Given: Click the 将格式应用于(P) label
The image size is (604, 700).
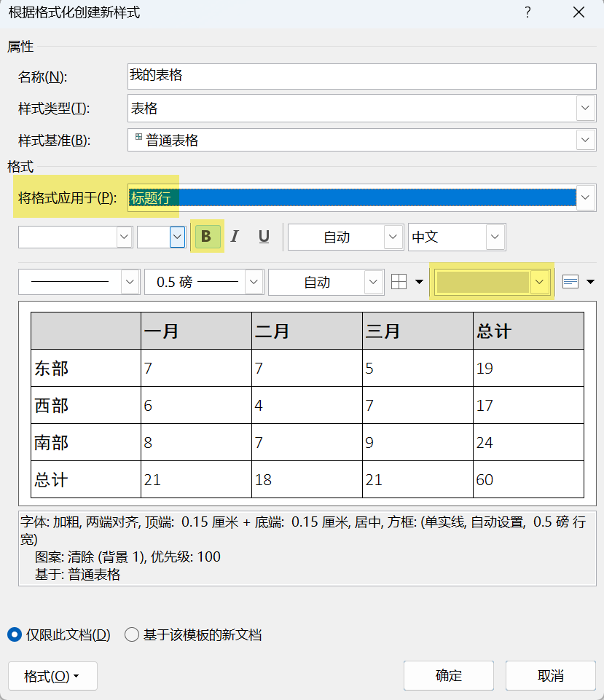Looking at the screenshot, I should coord(68,198).
